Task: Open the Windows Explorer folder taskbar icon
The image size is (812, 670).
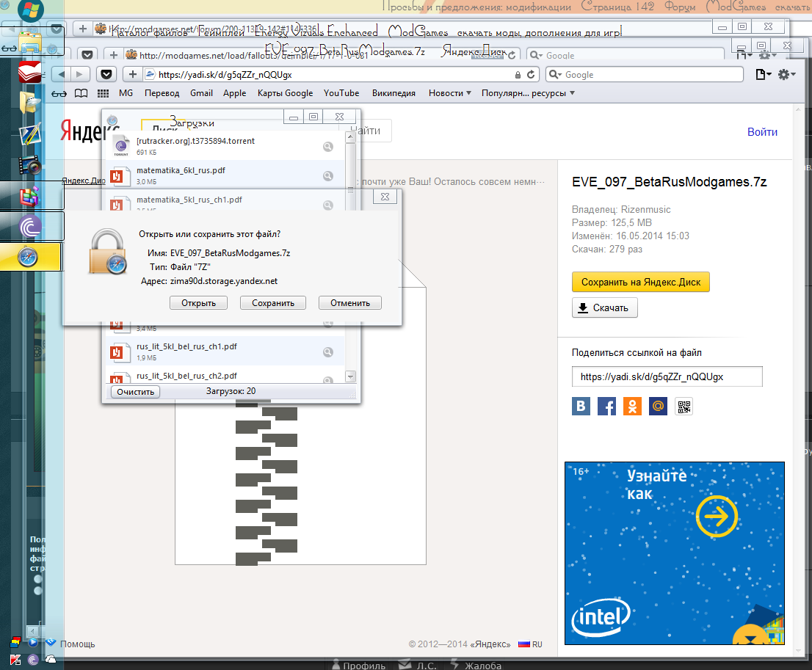Action: click(x=29, y=43)
